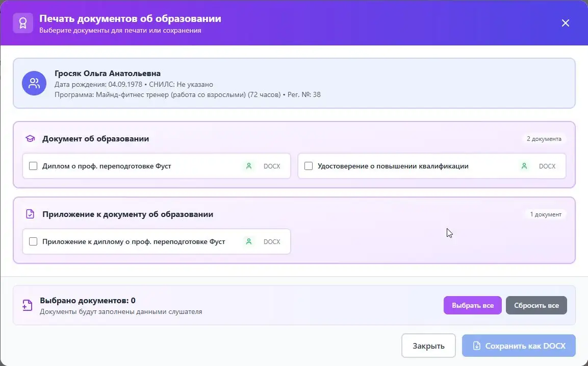Click the award ribbon icon in header

coord(23,23)
